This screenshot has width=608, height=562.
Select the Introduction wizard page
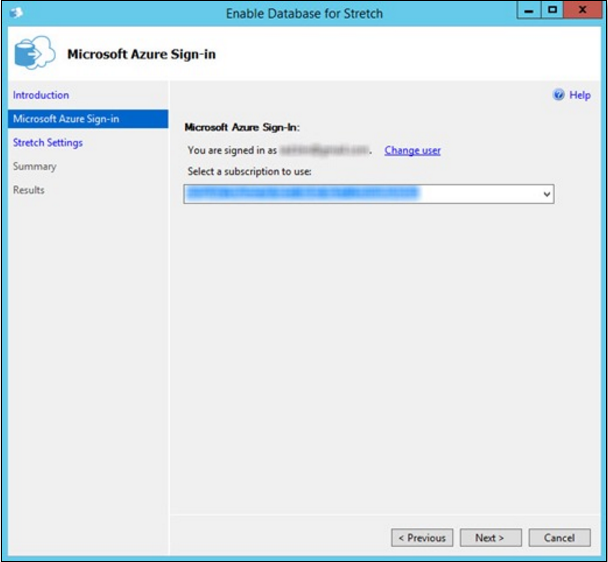tap(41, 95)
